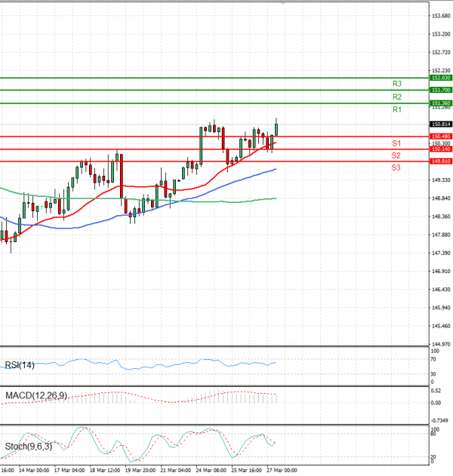
Task: Click the 25 Mar 16:00 time label
Action: [x=246, y=470]
